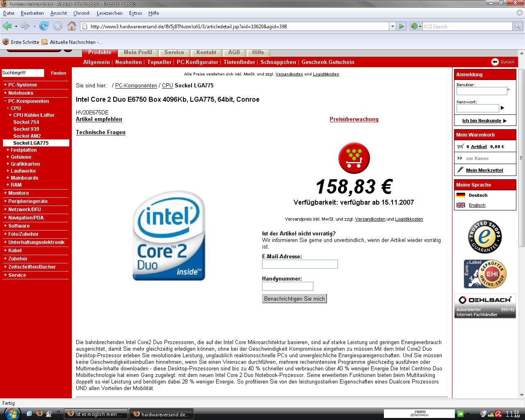Click the Oehlbach dealer banner

pyautogui.click(x=485, y=306)
